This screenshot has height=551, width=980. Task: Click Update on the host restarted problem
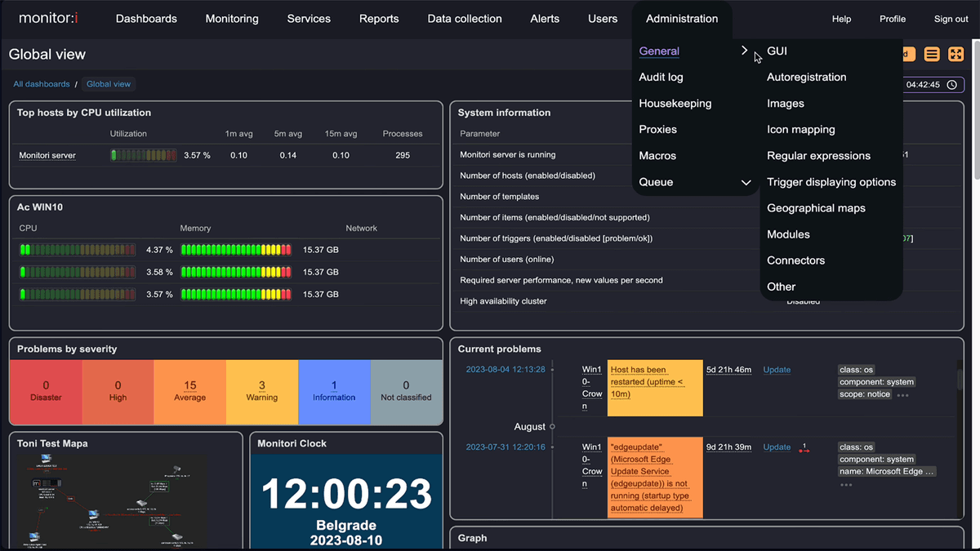tap(776, 369)
